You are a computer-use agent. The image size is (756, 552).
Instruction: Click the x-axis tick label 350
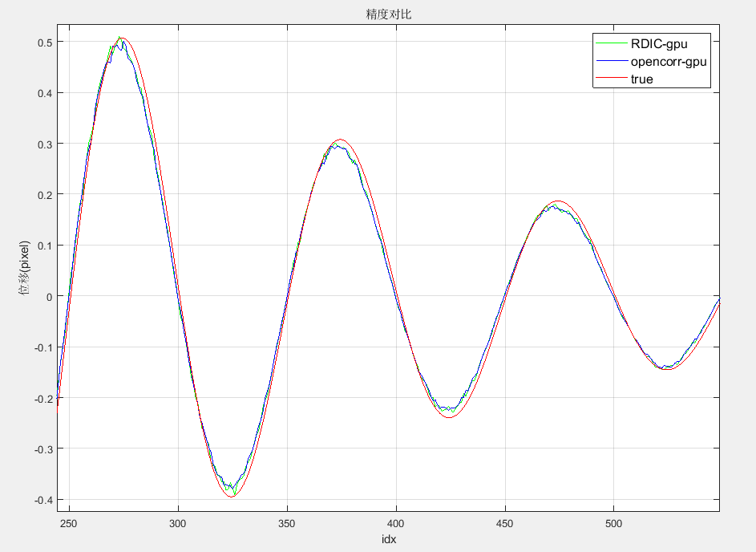coord(287,522)
